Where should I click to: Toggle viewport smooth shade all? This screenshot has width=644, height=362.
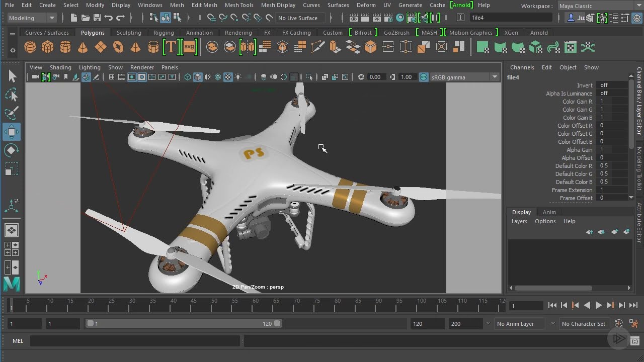coord(198,77)
